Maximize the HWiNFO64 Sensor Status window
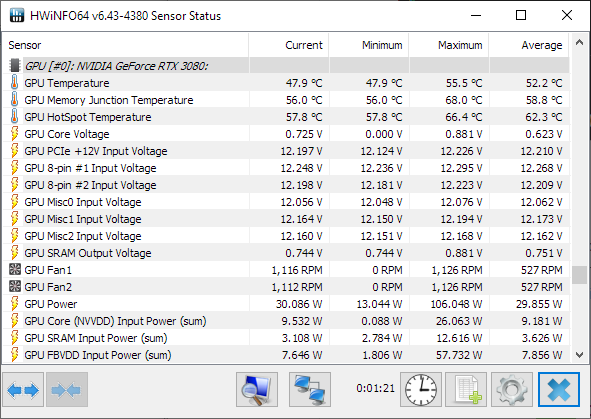Viewport: 591px width, 419px height. click(x=521, y=15)
